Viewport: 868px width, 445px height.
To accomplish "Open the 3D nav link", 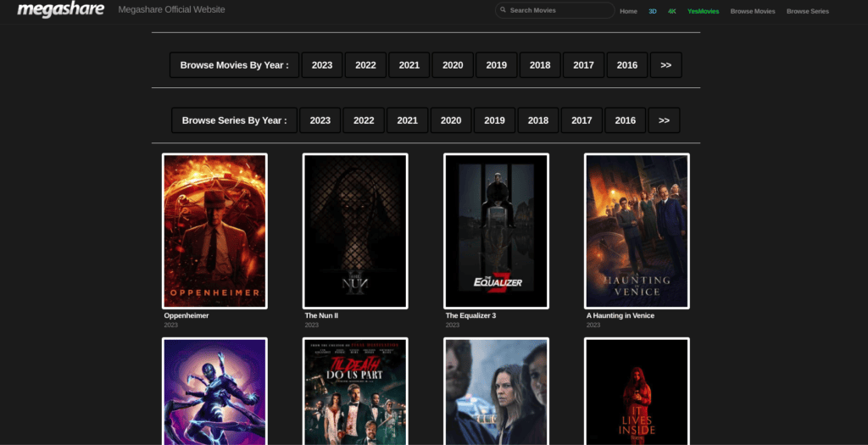I will coord(653,11).
